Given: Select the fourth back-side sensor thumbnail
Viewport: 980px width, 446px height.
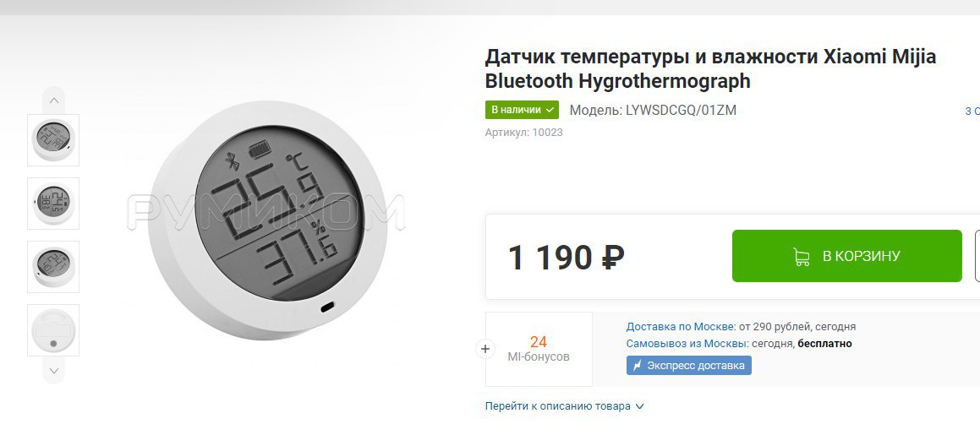Looking at the screenshot, I should point(53,330).
